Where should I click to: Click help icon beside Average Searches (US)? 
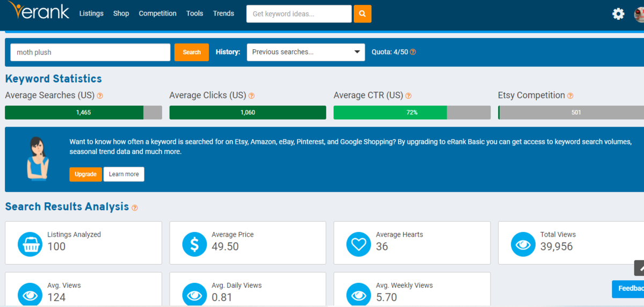[x=100, y=96]
